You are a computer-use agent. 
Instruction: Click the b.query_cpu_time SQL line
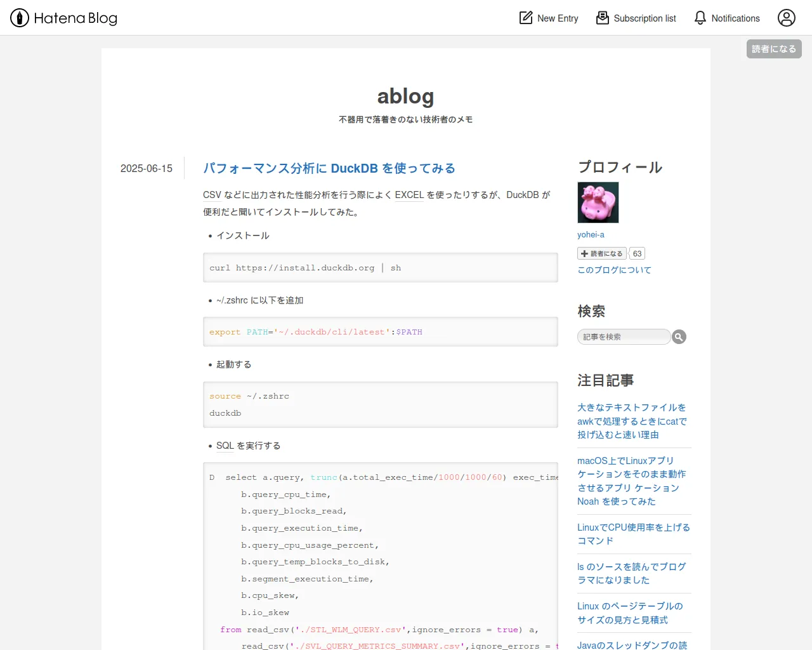click(x=285, y=494)
